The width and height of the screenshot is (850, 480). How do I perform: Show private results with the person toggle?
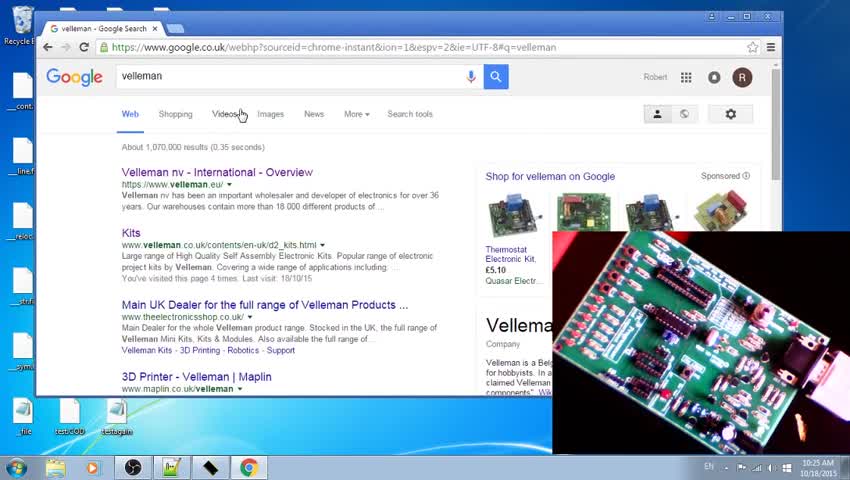(x=658, y=114)
